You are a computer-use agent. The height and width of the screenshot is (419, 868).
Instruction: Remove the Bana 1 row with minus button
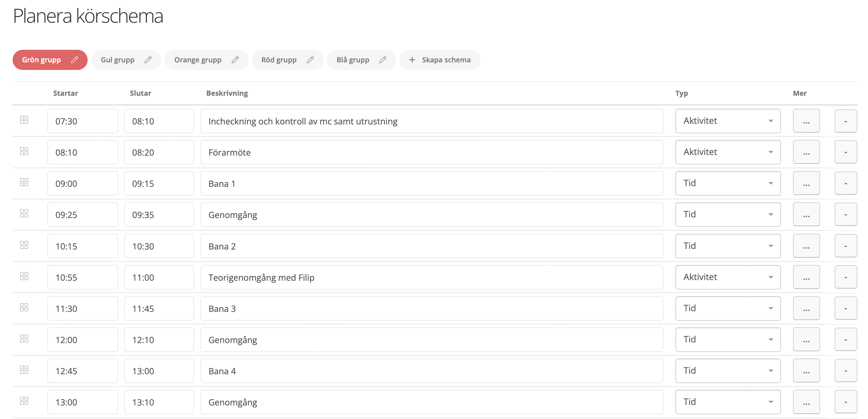(845, 184)
